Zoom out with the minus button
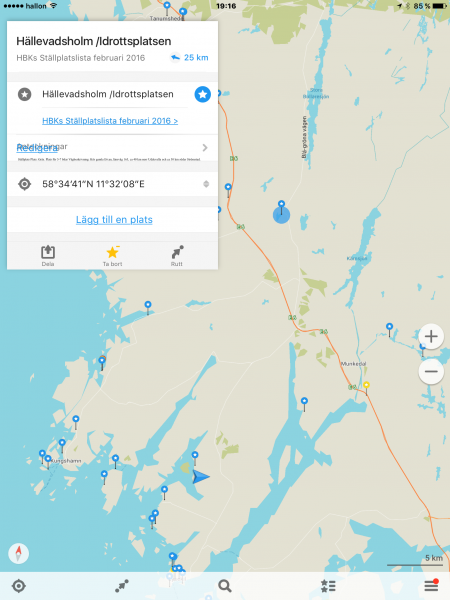450x600 pixels. pyautogui.click(x=431, y=371)
